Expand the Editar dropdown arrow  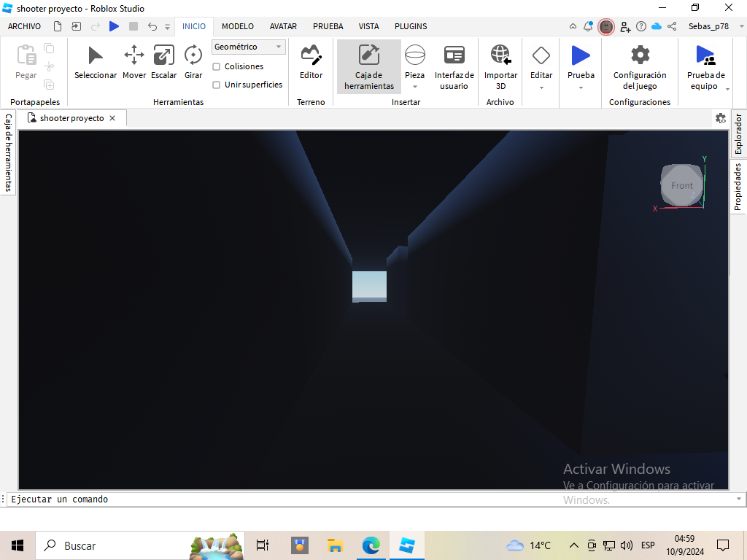(x=541, y=87)
